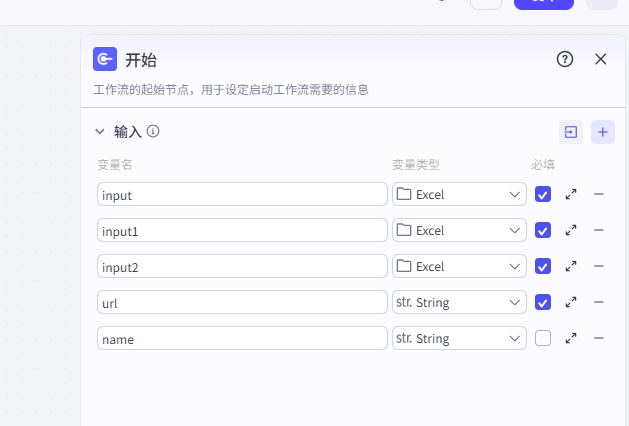Edit the name variable name field
Image resolution: width=629 pixels, height=426 pixels.
(x=242, y=338)
